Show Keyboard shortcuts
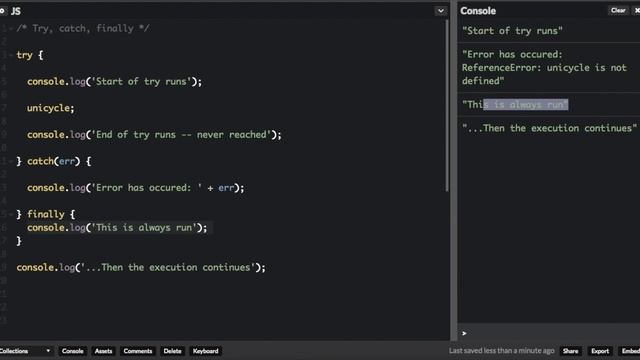This screenshot has height=360, width=640. tap(205, 351)
